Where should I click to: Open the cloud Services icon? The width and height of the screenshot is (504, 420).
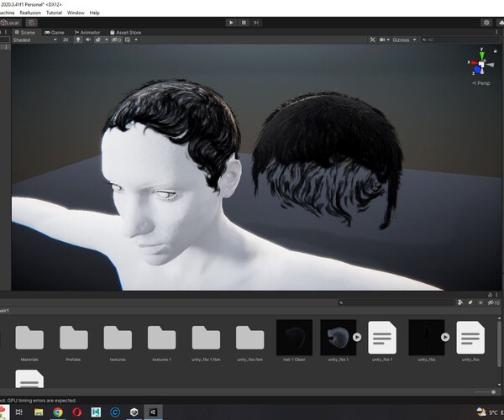501,23
